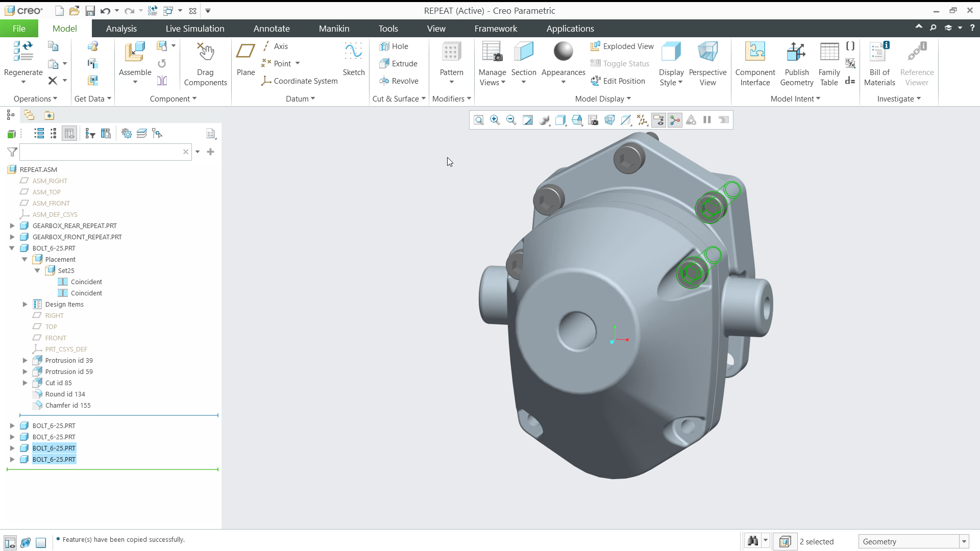
Task: Open the Appearances color sphere
Action: (563, 51)
